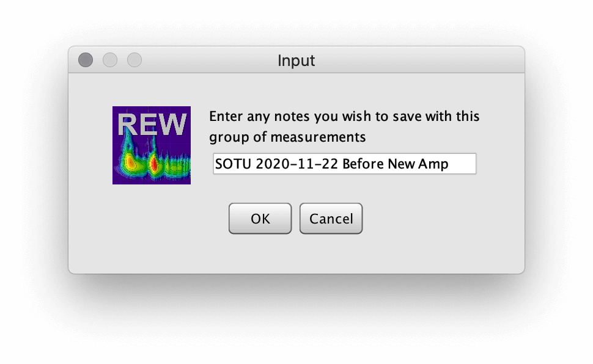Click the REW letters on the logo

152,124
